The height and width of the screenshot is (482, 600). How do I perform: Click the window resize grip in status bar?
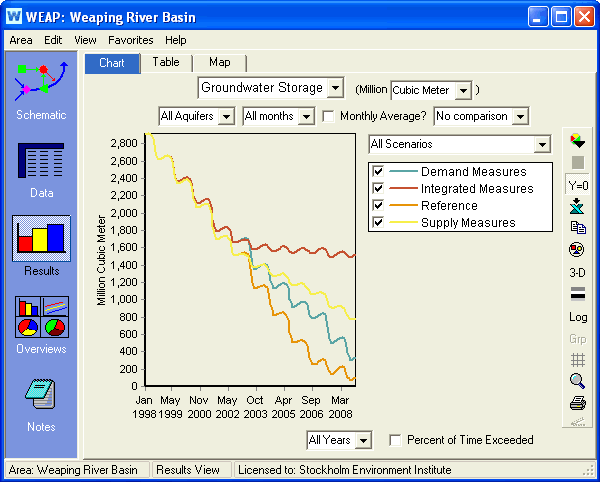click(590, 471)
